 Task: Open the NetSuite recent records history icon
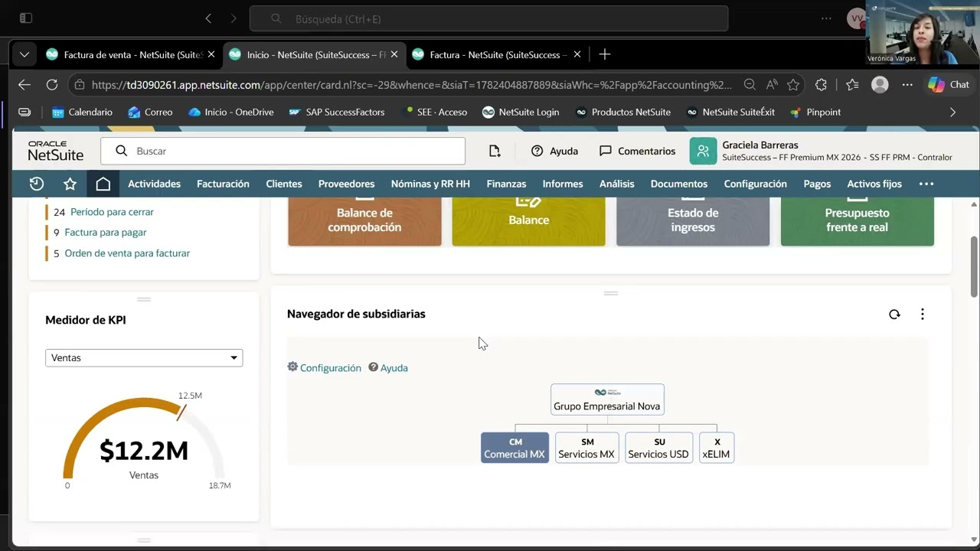(37, 184)
